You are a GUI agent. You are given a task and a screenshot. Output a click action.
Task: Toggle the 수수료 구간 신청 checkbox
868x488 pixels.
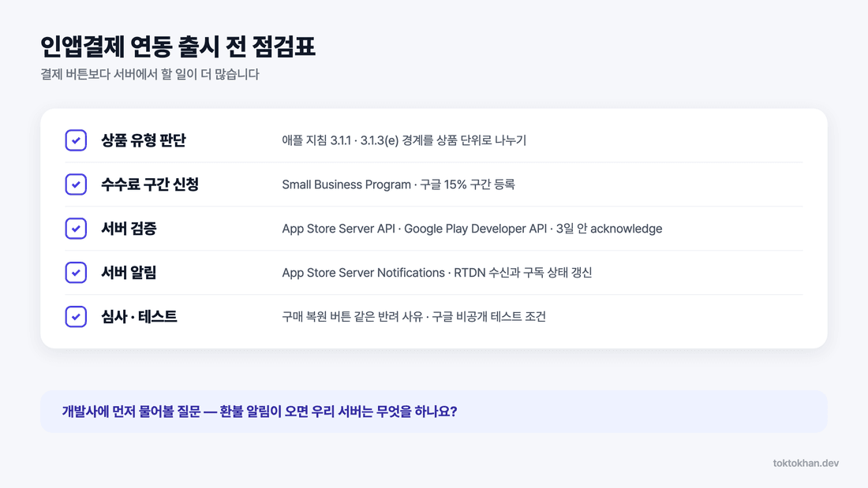click(x=76, y=184)
